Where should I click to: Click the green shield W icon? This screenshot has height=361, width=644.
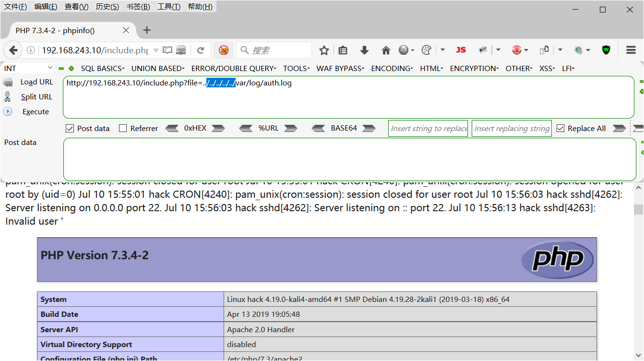click(607, 50)
